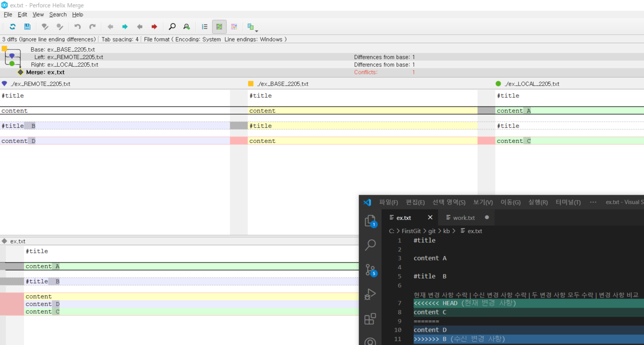Expand the VS Code menu overflow ellipsis
The height and width of the screenshot is (345, 644).
pos(593,202)
